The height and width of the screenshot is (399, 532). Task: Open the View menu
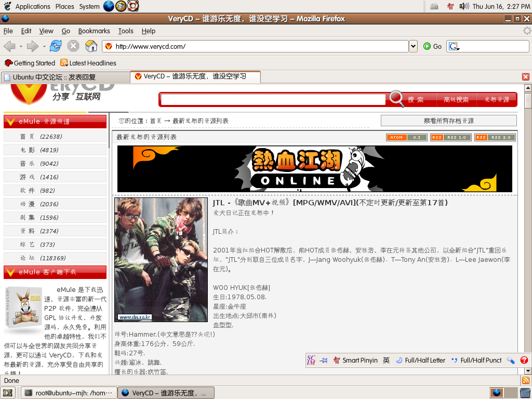click(46, 31)
